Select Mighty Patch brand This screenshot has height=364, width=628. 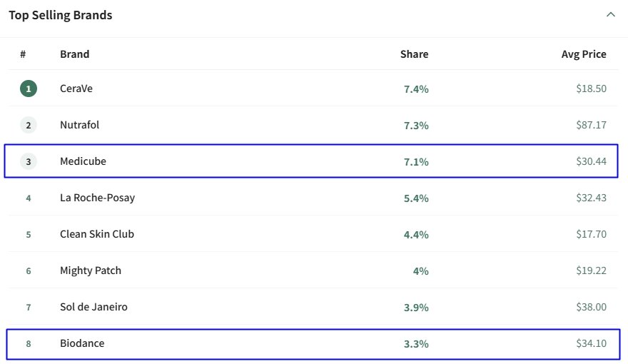point(91,271)
